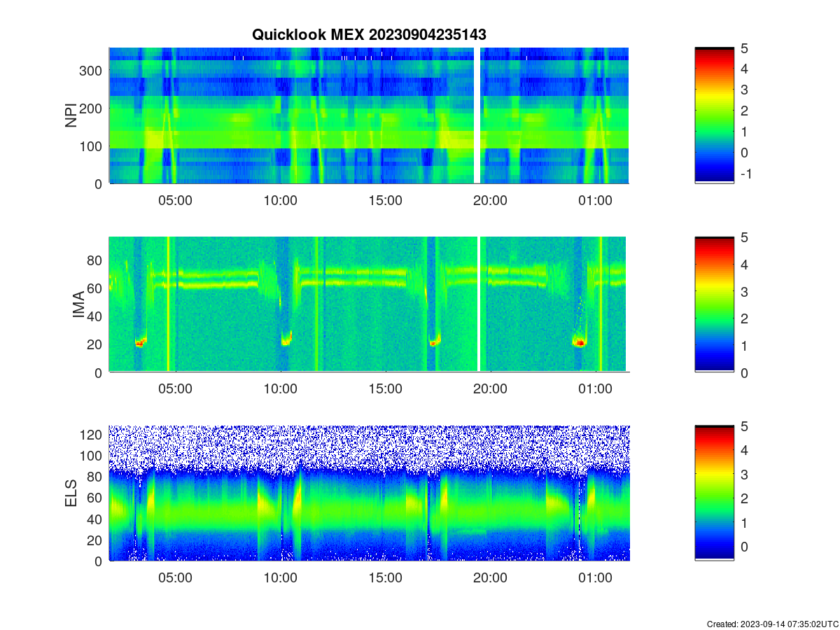Click the color bar beside the NPI panel
840x630 pixels.
pyautogui.click(x=714, y=115)
